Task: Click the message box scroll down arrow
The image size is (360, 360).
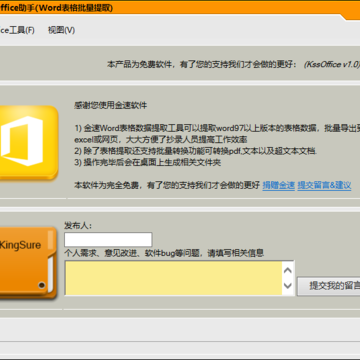Action: [x=288, y=286]
